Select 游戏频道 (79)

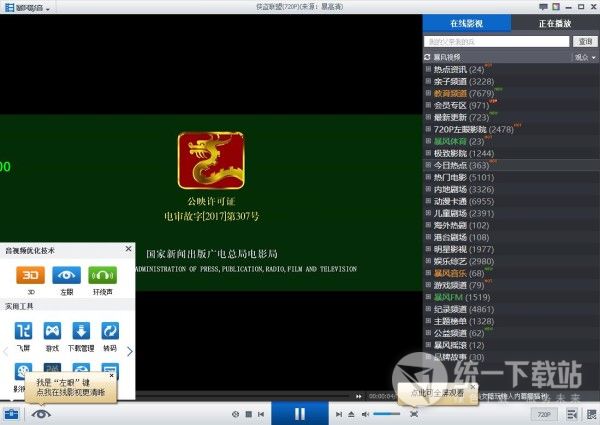tap(459, 285)
